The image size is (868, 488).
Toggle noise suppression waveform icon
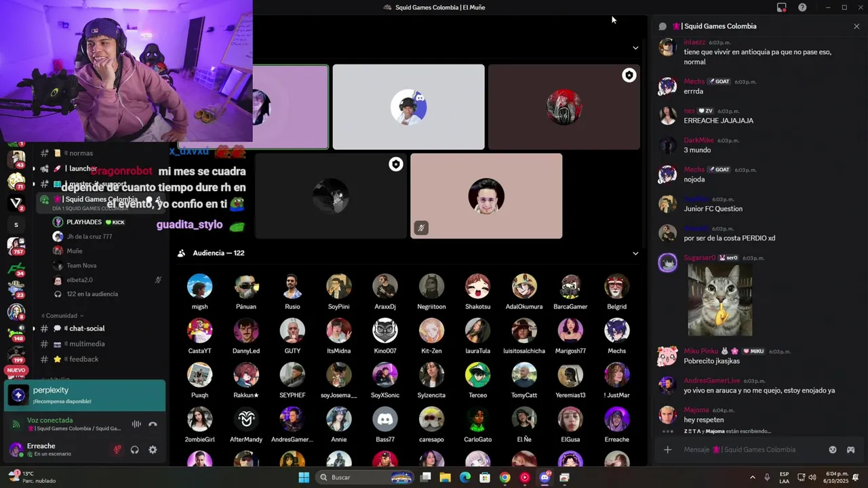pos(136,424)
